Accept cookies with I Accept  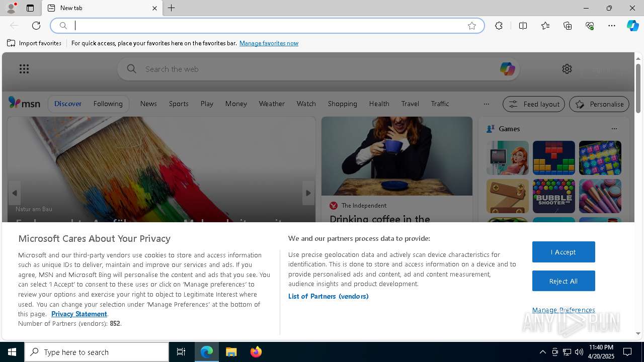[563, 252]
